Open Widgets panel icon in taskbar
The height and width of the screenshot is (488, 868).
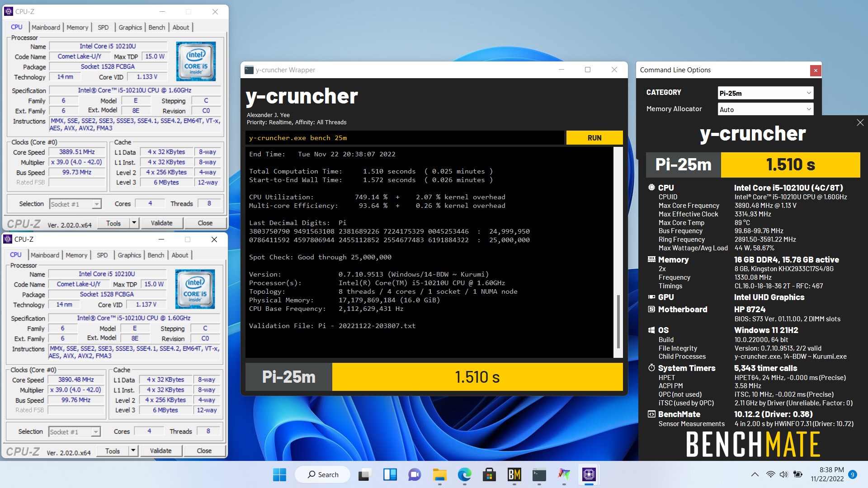(390, 474)
